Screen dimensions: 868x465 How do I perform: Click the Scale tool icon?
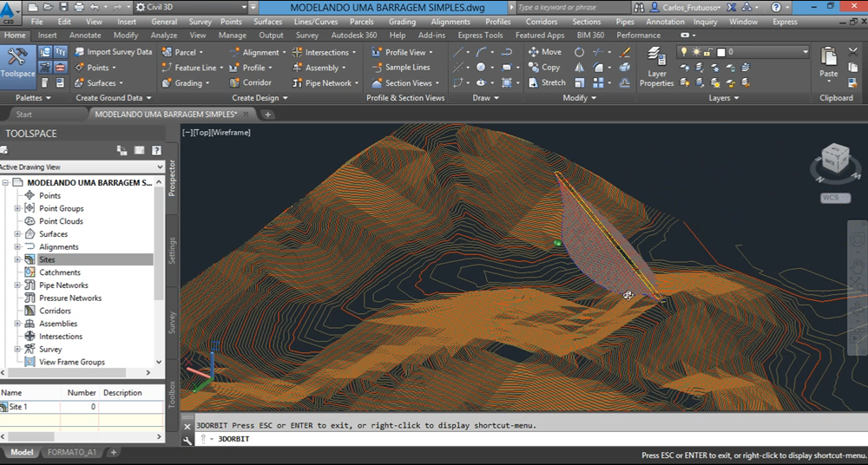pyautogui.click(x=579, y=82)
